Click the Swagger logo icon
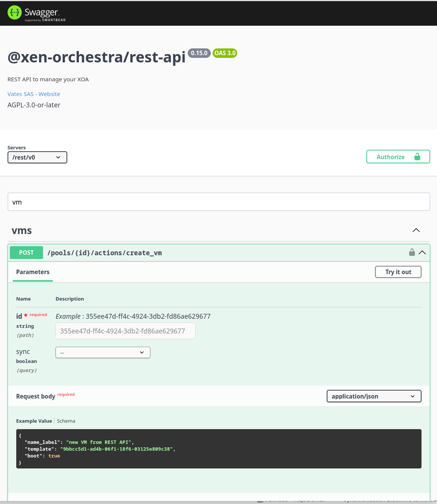The height and width of the screenshot is (504, 437). point(14,13)
